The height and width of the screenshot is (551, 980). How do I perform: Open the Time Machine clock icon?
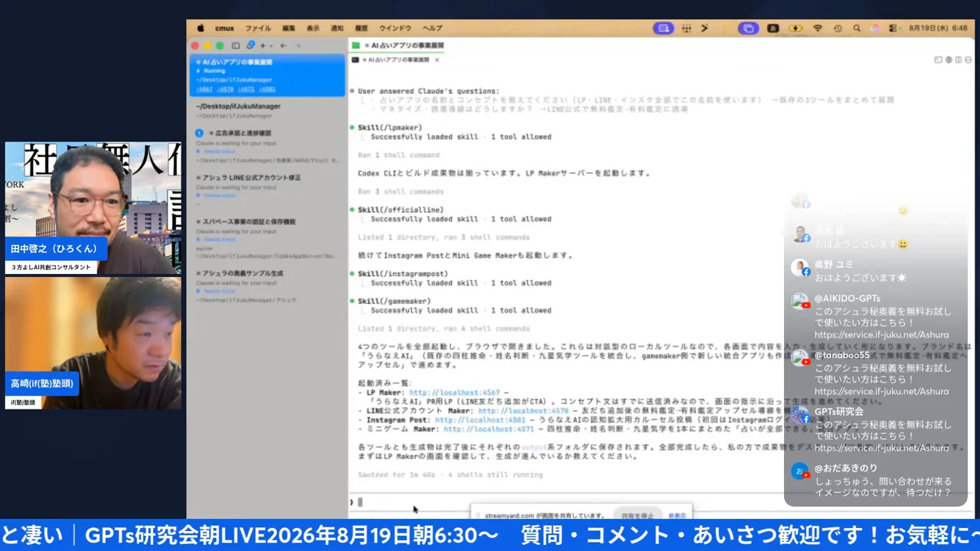point(838,28)
